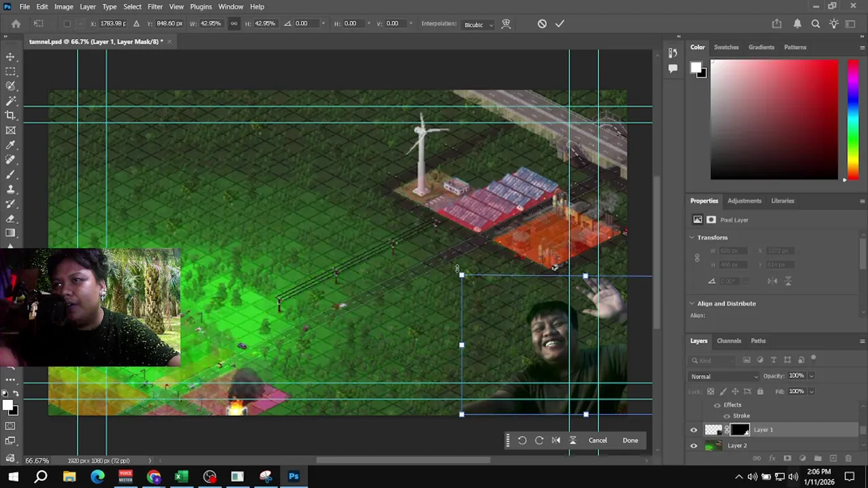Viewport: 868px width, 488px height.
Task: Open the Comments panel icon
Action: click(672, 68)
